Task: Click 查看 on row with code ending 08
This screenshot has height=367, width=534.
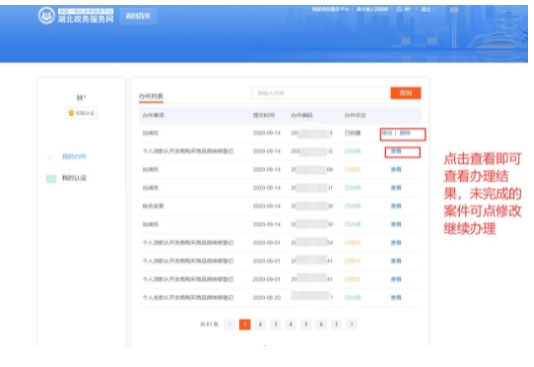Action: [x=396, y=170]
